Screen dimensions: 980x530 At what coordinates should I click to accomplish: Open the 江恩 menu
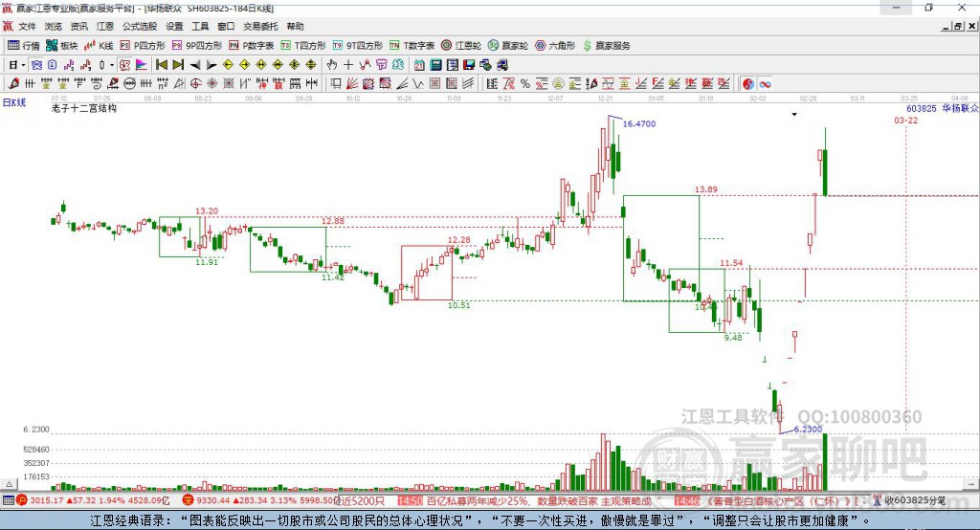[105, 26]
